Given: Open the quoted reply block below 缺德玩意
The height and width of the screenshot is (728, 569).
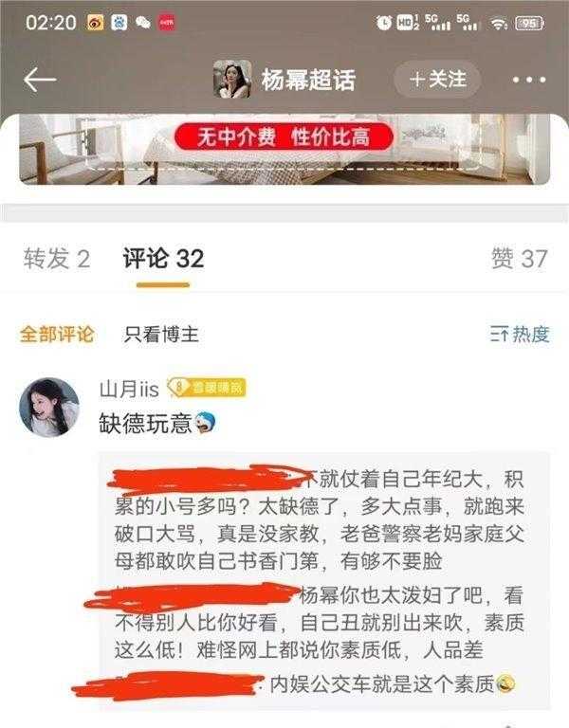Looking at the screenshot, I should [324, 580].
